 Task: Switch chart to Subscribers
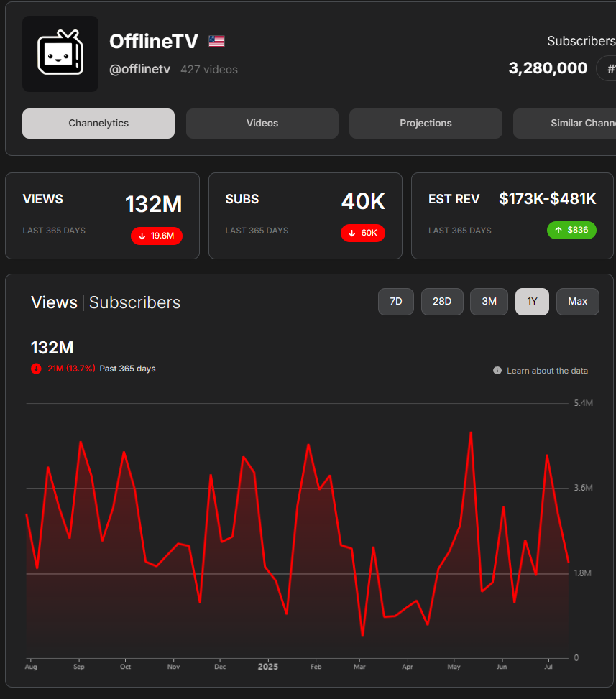click(134, 302)
